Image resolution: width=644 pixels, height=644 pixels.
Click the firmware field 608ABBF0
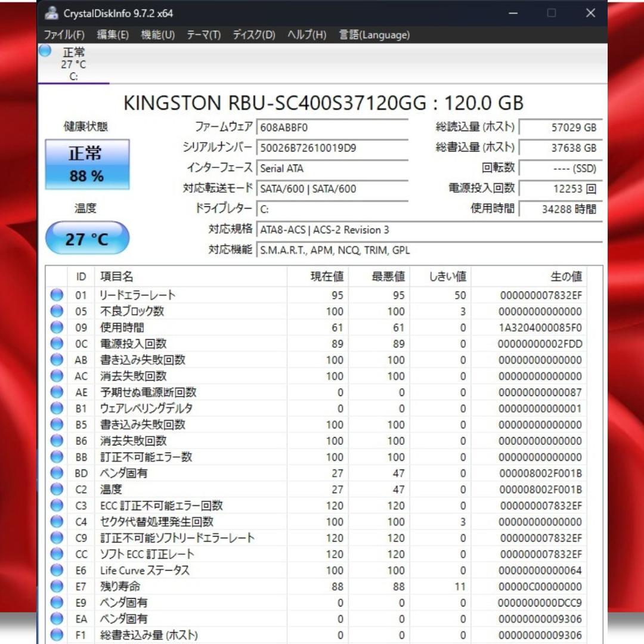click(332, 128)
